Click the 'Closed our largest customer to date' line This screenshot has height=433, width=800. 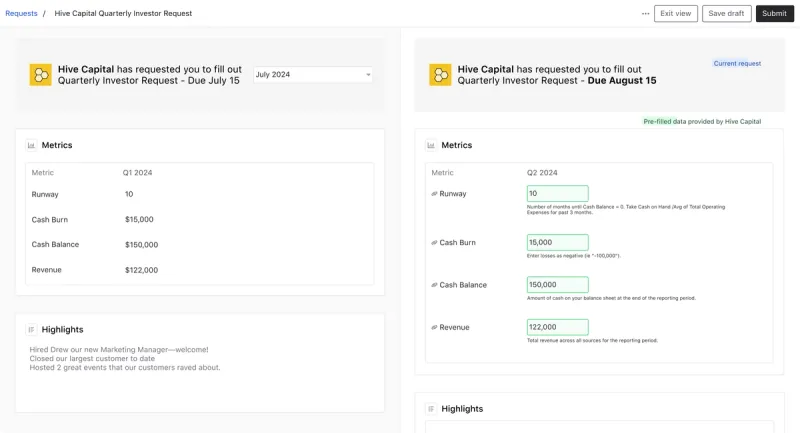[x=92, y=359]
